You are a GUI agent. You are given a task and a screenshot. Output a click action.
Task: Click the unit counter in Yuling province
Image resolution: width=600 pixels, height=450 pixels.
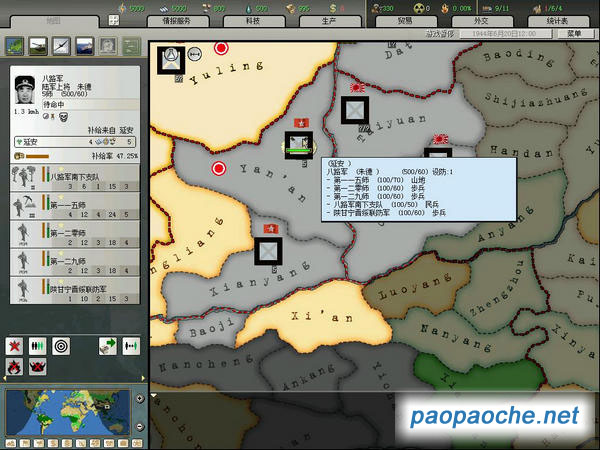coord(171,60)
